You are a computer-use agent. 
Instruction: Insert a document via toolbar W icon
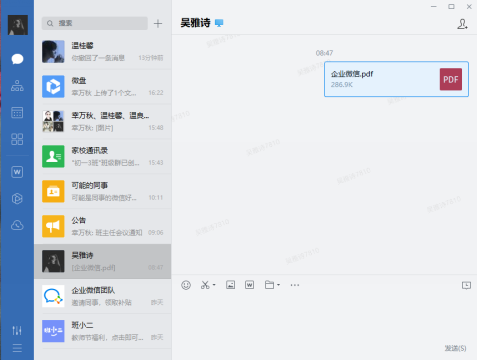(249, 285)
